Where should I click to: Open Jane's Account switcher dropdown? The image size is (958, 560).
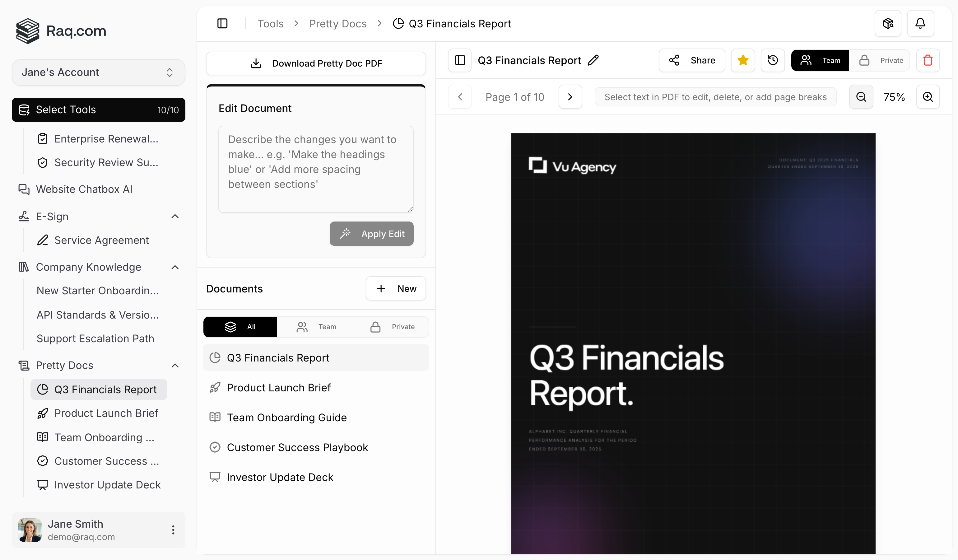click(x=99, y=72)
